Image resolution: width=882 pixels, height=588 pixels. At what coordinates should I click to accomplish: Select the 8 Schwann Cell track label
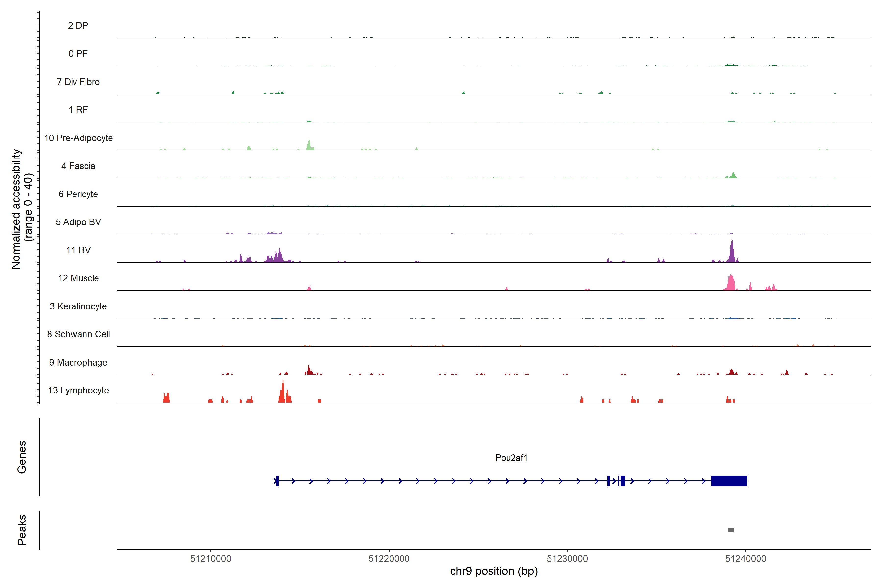[78, 334]
